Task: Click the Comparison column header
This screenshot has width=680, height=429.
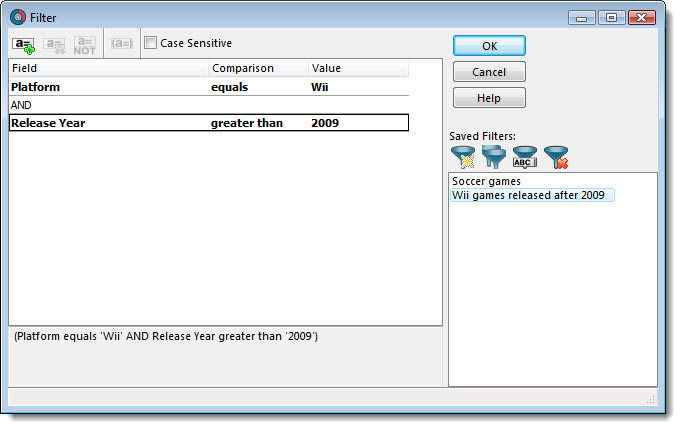Action: coord(258,68)
